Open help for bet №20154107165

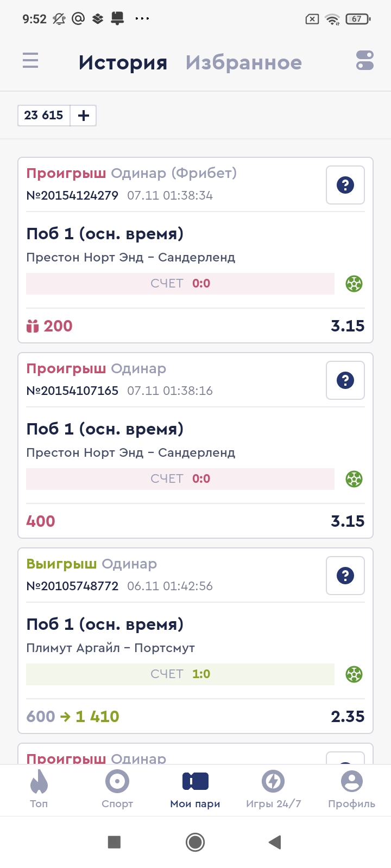tap(345, 380)
